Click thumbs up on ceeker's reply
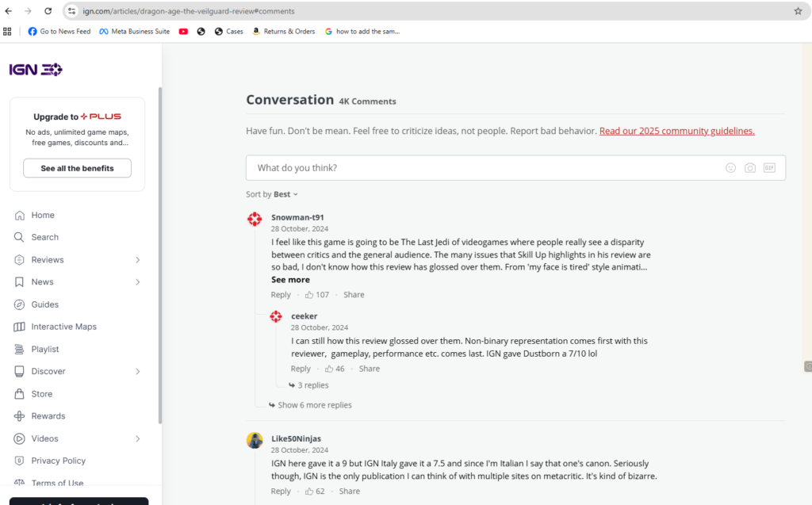This screenshot has width=812, height=505. click(x=328, y=369)
